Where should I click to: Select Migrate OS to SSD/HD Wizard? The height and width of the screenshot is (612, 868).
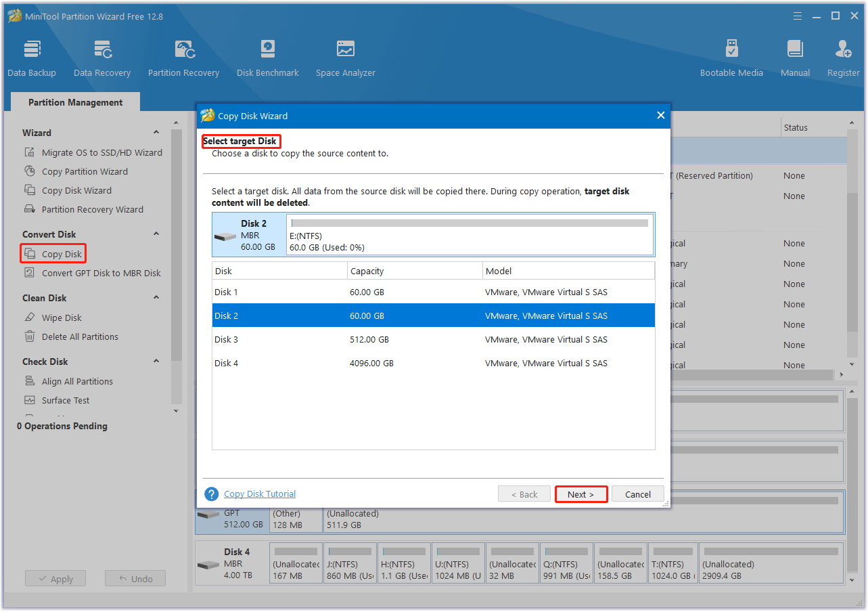coord(102,152)
